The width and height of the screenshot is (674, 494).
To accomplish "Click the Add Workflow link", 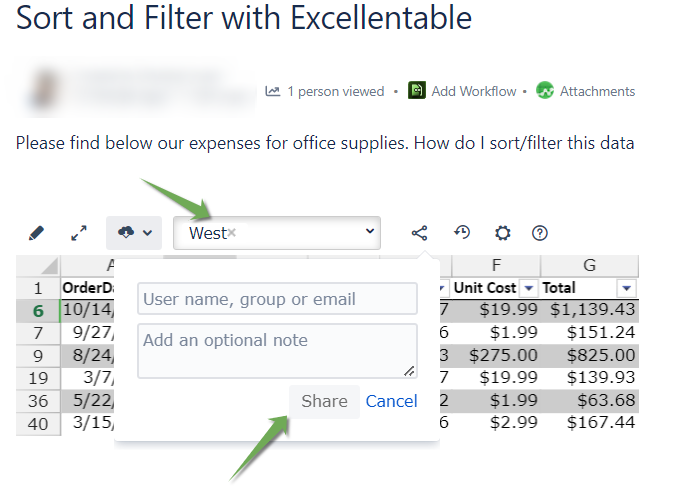I will tap(474, 91).
